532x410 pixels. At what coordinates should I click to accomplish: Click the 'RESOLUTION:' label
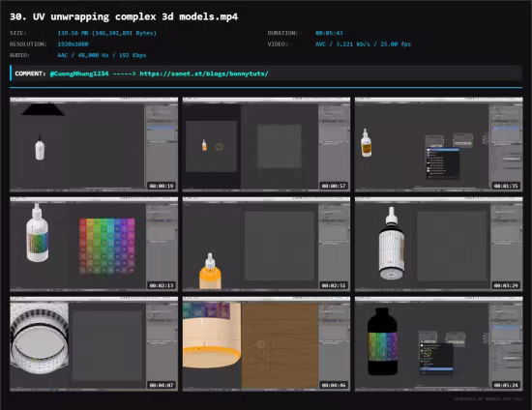click(x=28, y=44)
